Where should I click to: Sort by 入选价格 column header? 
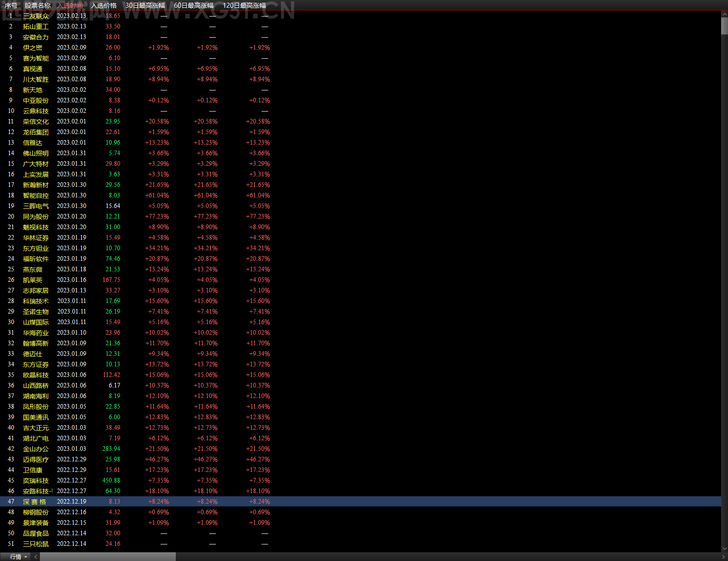pos(104,6)
